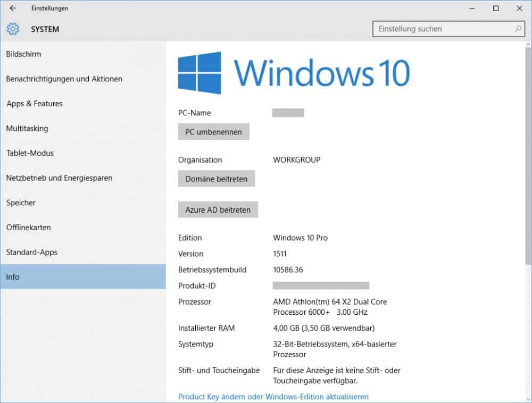This screenshot has width=532, height=403.
Task: Click the AMD Athlon processor text
Action: (x=330, y=307)
